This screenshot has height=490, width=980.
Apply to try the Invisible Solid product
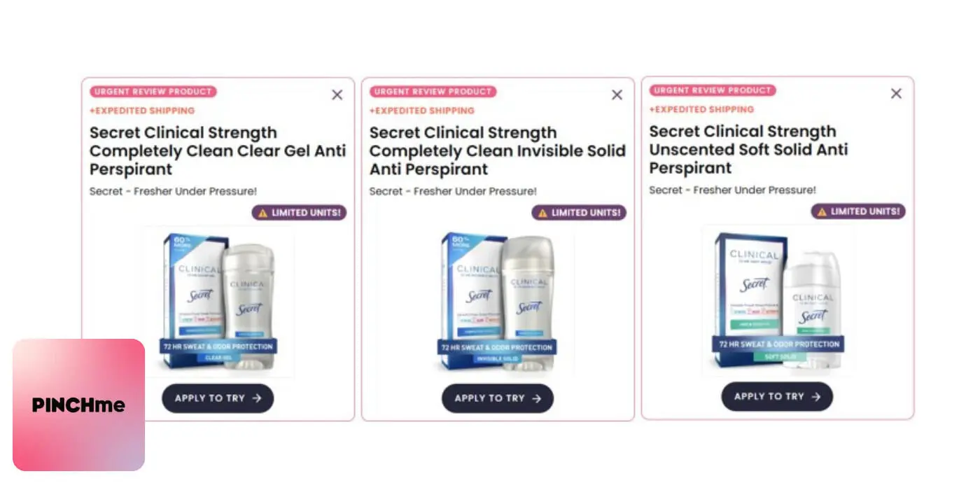(498, 398)
